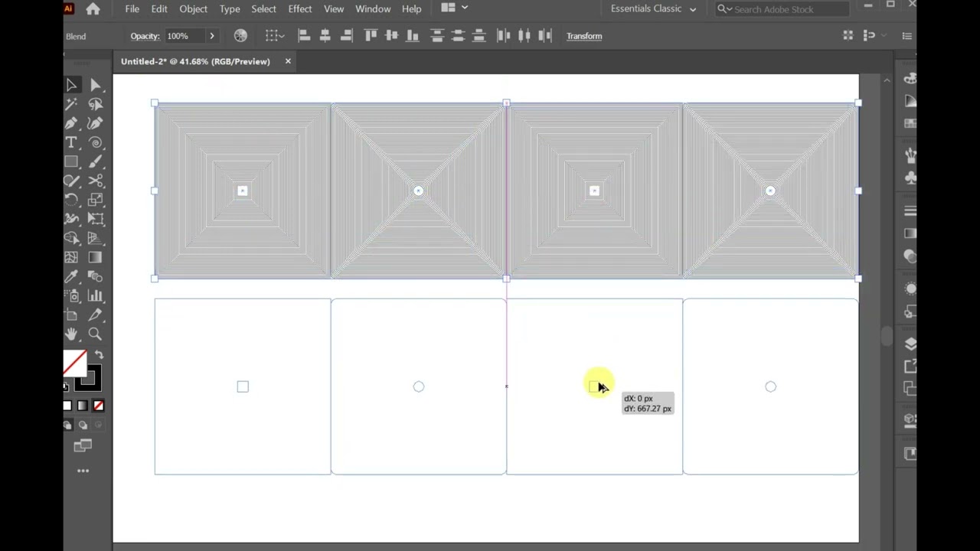The image size is (980, 551).
Task: Click the Fill color swatch
Action: [74, 362]
